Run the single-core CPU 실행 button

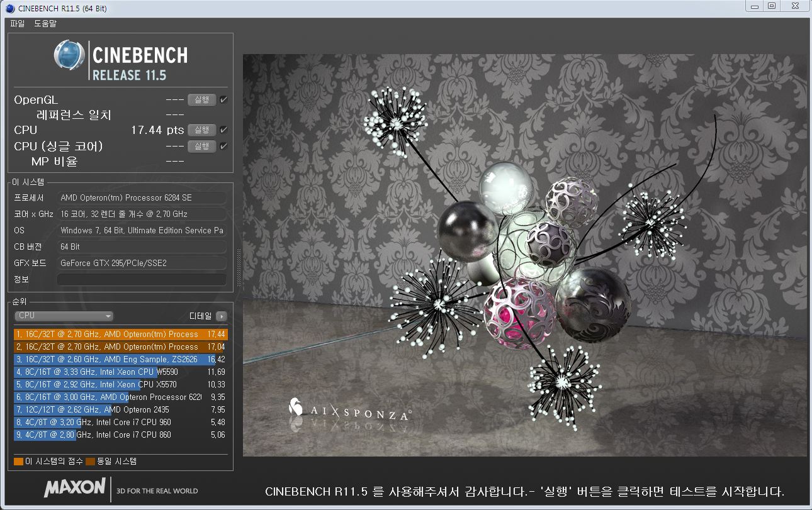pos(202,147)
